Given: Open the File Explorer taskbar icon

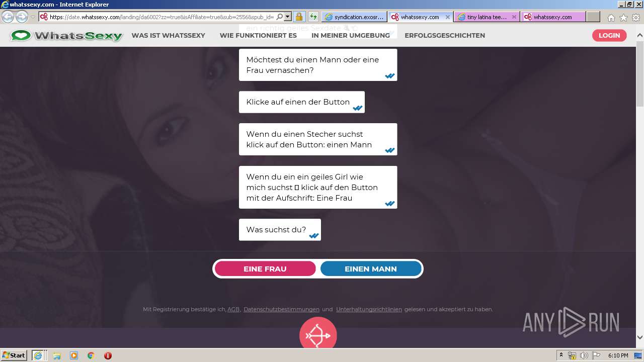Looking at the screenshot, I should pyautogui.click(x=57, y=355).
